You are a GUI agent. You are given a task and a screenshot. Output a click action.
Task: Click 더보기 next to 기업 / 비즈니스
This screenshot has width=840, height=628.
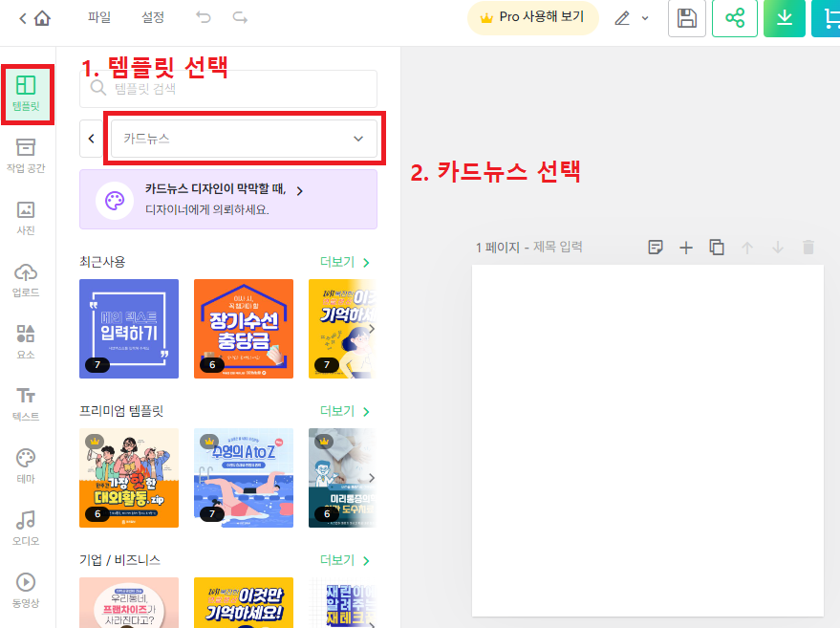344,560
